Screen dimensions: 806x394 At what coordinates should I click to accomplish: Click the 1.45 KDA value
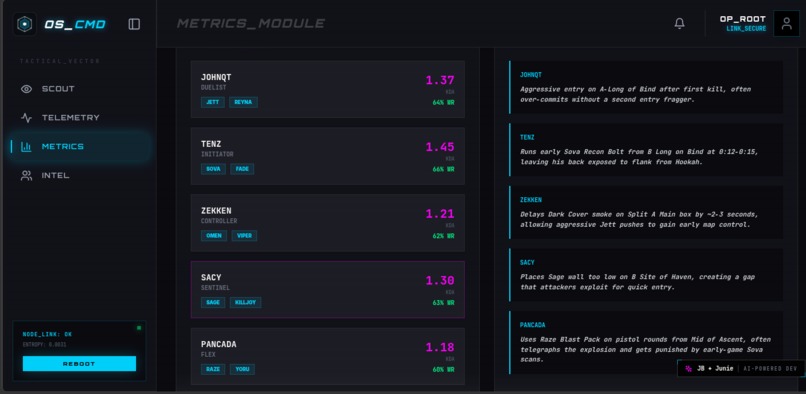point(439,147)
